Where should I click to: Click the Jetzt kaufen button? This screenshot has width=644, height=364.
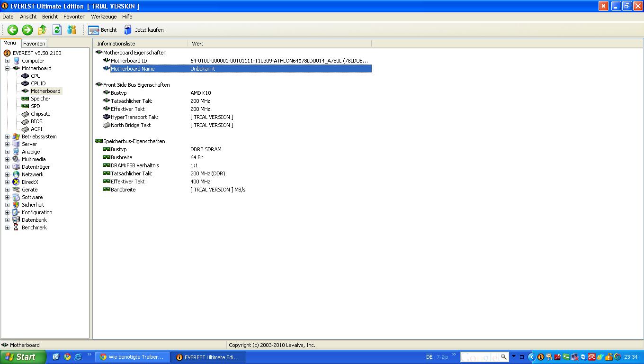(143, 30)
